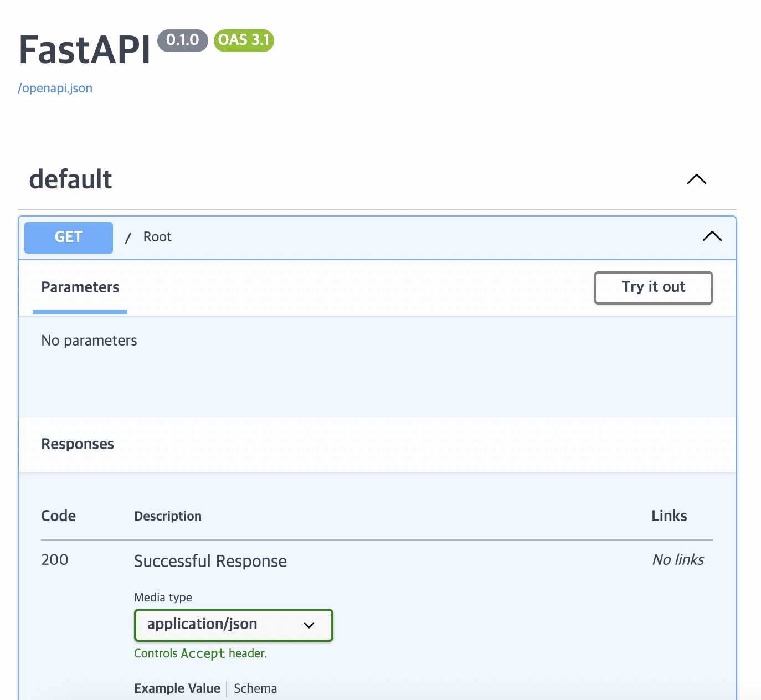Click the Links column header
Screen dimensions: 761x700
click(x=669, y=516)
